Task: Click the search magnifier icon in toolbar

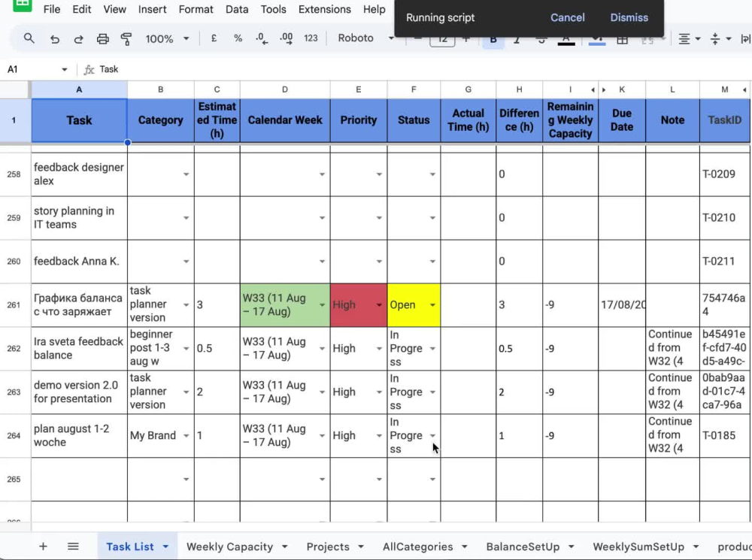Action: click(x=29, y=38)
